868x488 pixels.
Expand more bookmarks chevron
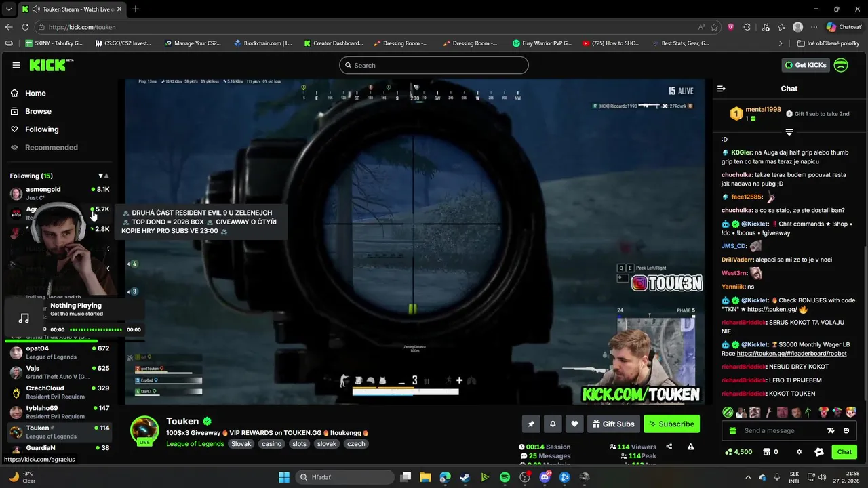(x=781, y=43)
